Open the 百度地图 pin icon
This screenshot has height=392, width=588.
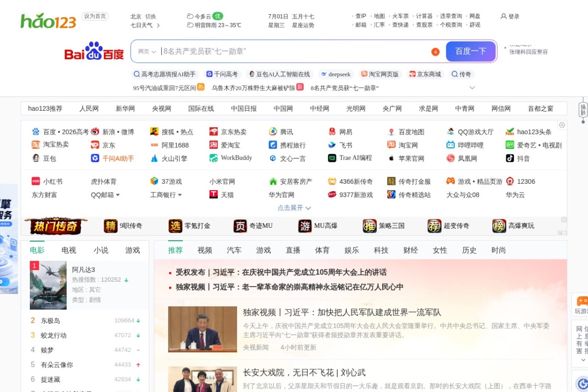pos(391,132)
